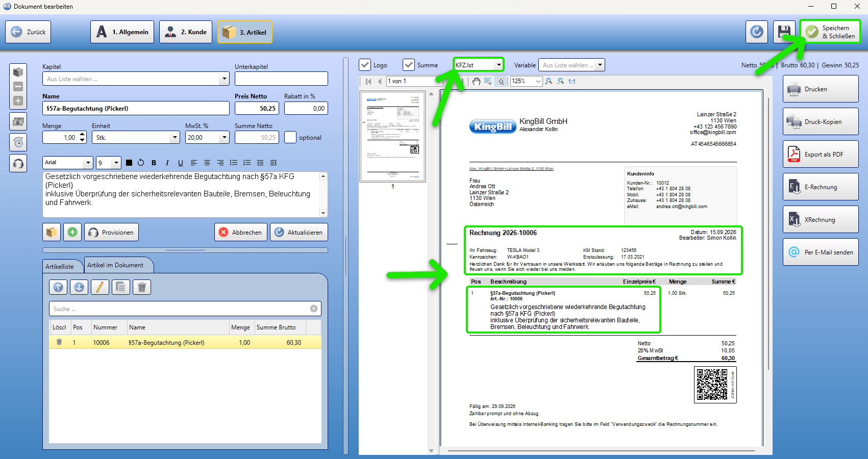Viewport: 868px width, 459px height.
Task: Toggle italic formatting
Action: pyautogui.click(x=167, y=163)
